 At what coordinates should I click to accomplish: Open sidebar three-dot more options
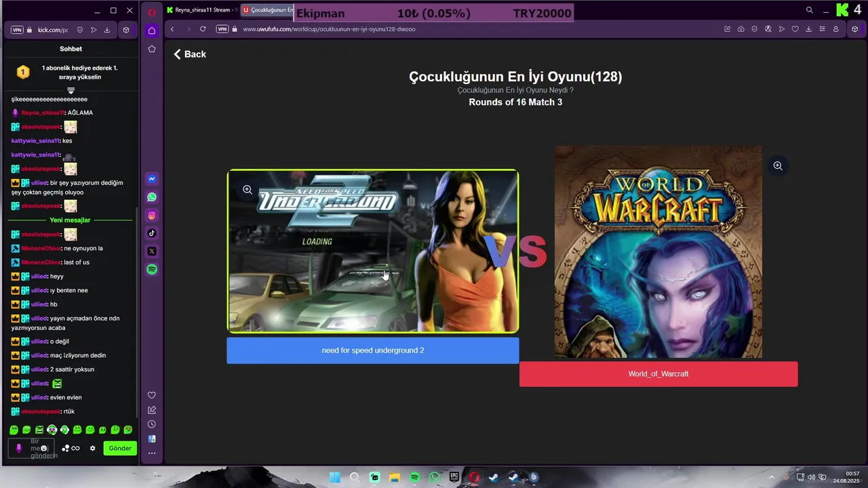coord(152,453)
